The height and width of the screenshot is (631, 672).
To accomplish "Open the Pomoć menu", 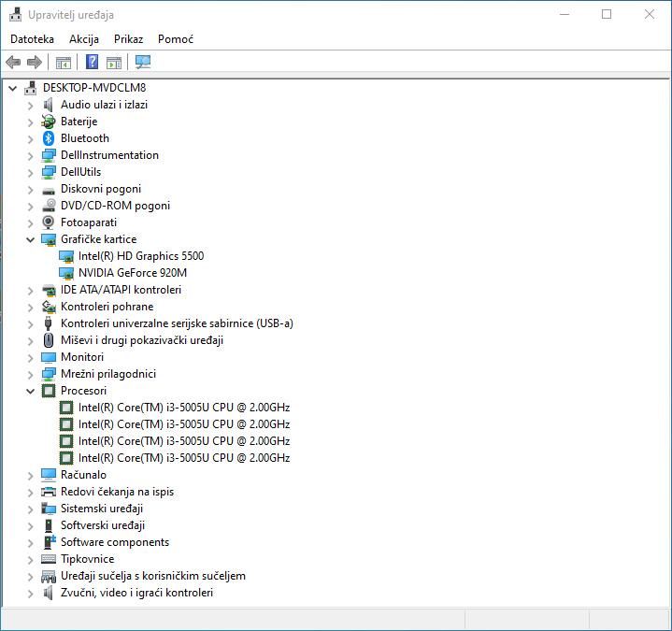I will point(176,39).
